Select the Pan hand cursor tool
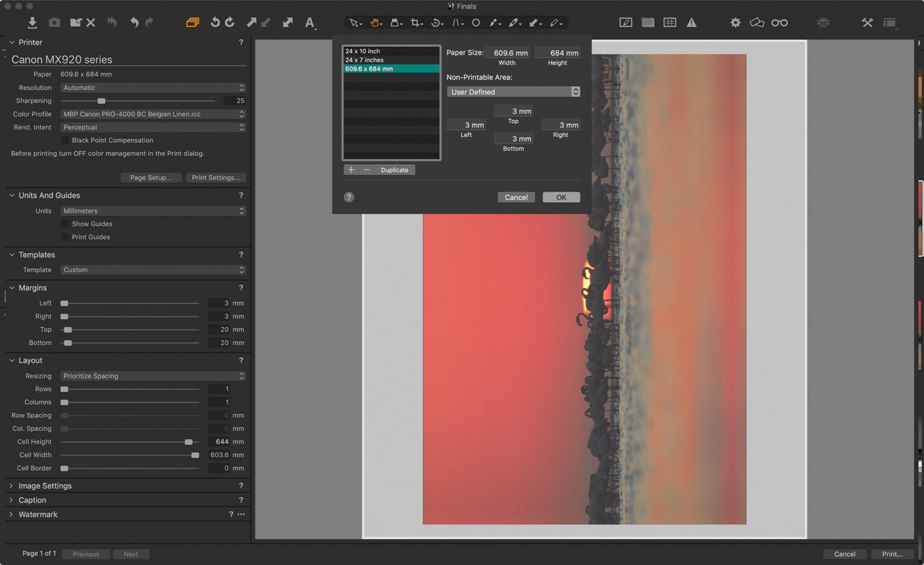Viewport: 924px width, 565px height. click(375, 22)
